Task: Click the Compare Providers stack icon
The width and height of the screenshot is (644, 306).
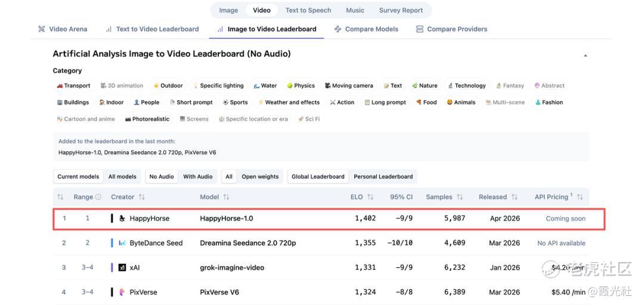Action: pos(420,29)
